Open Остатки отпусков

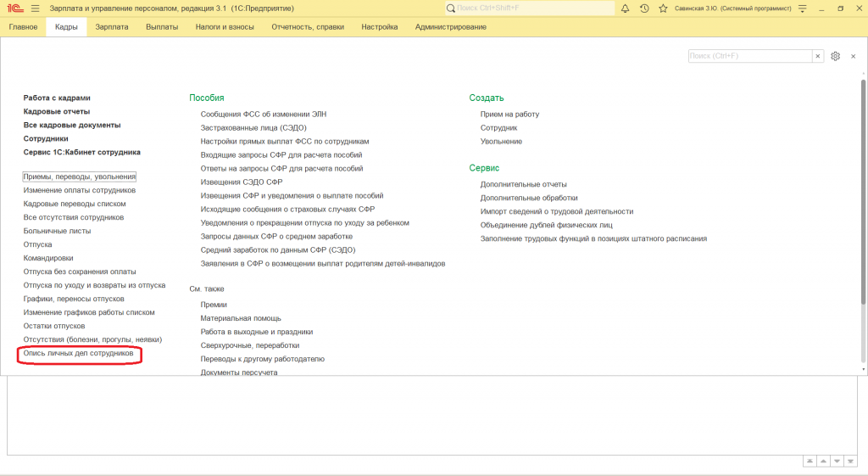tap(54, 326)
